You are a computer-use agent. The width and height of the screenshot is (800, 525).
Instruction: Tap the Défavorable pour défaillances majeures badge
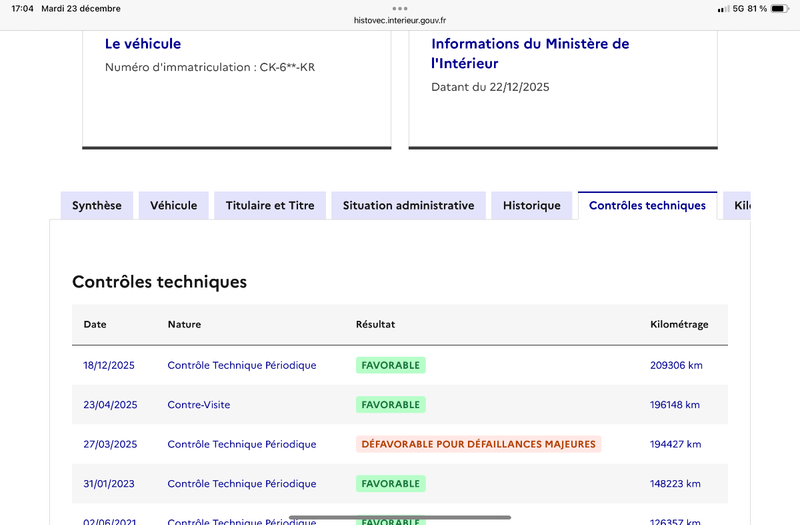pyautogui.click(x=478, y=444)
